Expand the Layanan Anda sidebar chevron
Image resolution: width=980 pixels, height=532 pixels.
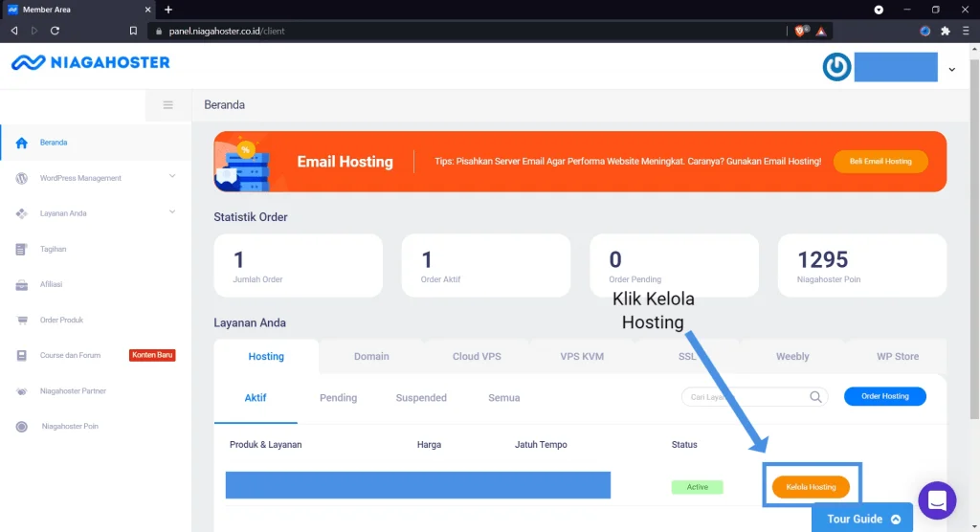point(172,211)
